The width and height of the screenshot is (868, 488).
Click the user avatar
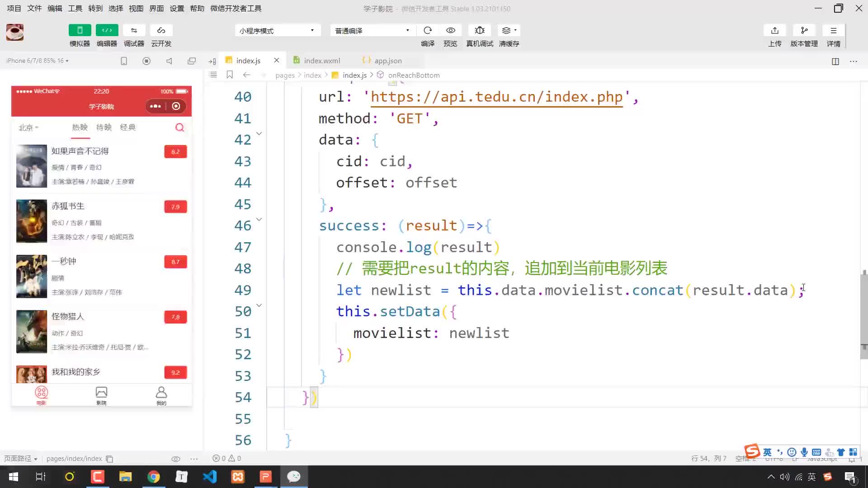(x=15, y=32)
